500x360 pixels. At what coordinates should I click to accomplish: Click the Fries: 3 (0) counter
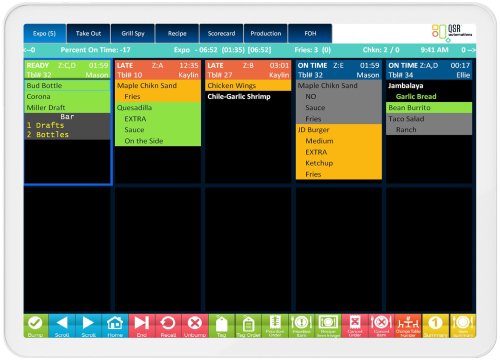coord(312,50)
